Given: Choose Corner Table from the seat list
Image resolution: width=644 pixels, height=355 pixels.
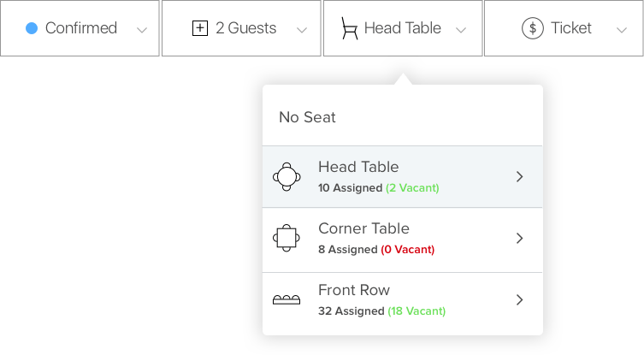Looking at the screenshot, I should click(x=363, y=229).
